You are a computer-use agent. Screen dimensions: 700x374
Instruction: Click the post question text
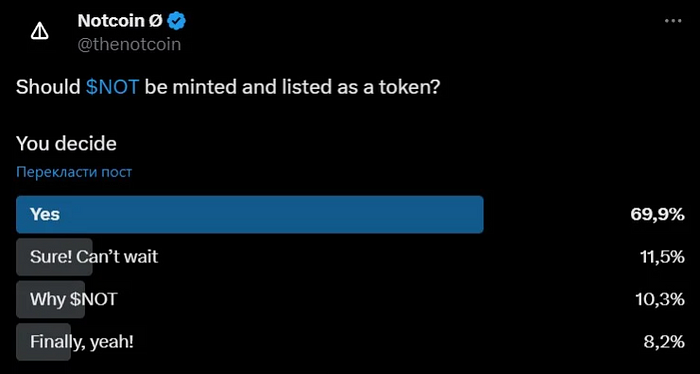(228, 88)
